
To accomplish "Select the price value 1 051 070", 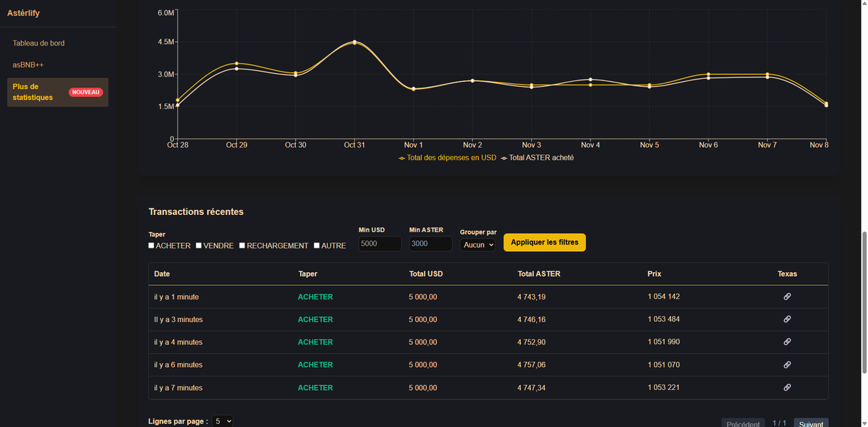I will click(663, 365).
